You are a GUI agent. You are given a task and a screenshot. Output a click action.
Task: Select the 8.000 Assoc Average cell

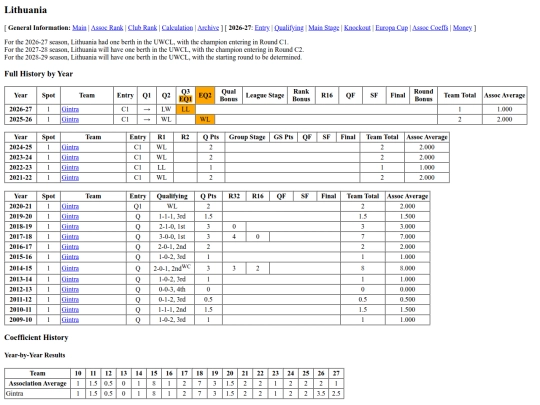pos(407,268)
